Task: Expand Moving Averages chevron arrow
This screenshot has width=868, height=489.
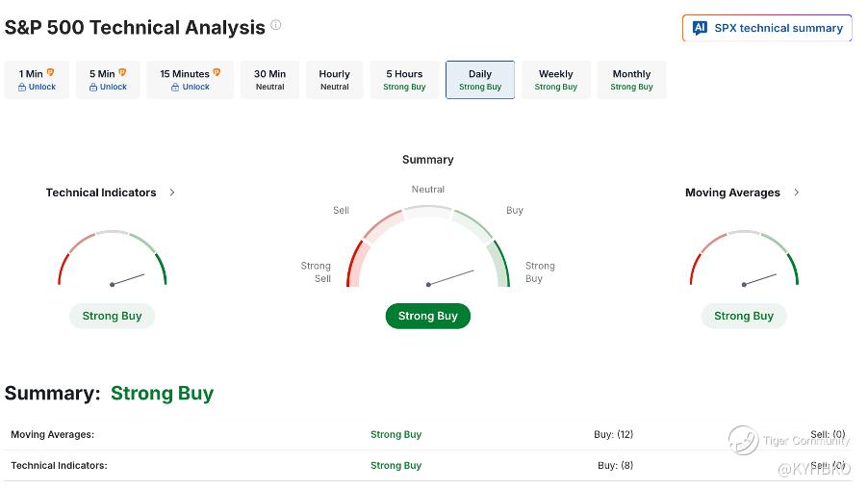Action: (796, 193)
